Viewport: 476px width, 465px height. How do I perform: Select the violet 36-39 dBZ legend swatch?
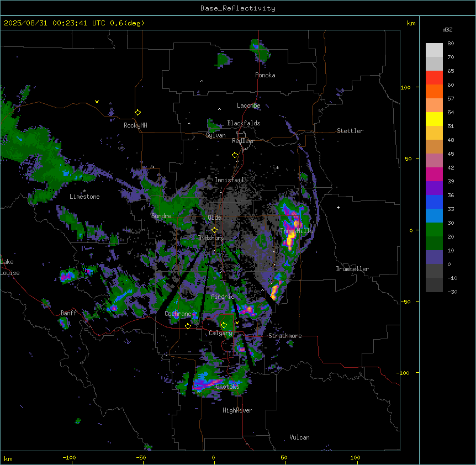tap(434, 188)
